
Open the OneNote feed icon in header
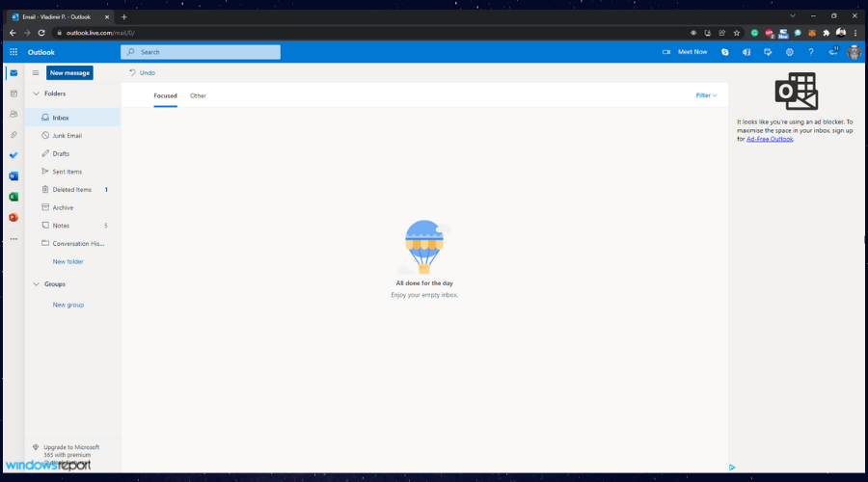(x=746, y=52)
